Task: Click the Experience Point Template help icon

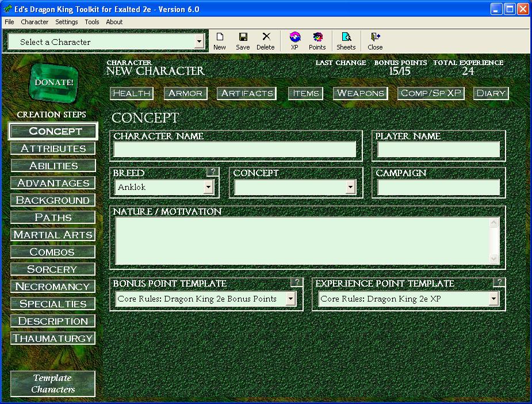Action: 499,282
